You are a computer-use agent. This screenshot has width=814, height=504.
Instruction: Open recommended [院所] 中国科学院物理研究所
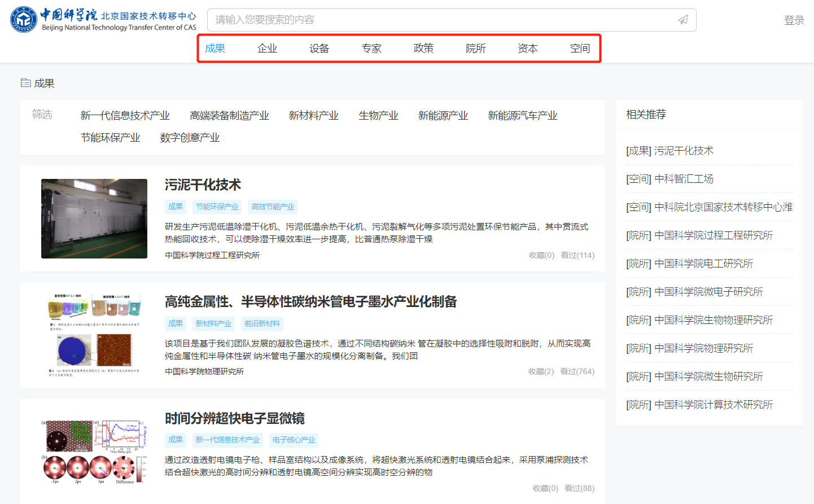pos(689,348)
